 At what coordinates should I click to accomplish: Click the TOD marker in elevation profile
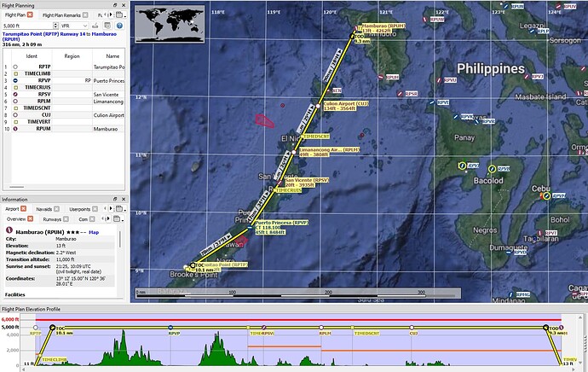(x=545, y=328)
